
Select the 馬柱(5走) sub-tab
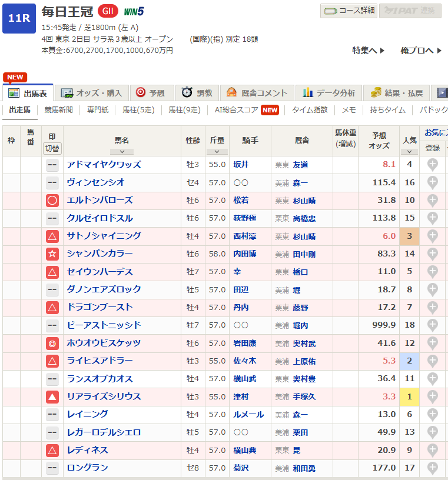click(x=138, y=110)
